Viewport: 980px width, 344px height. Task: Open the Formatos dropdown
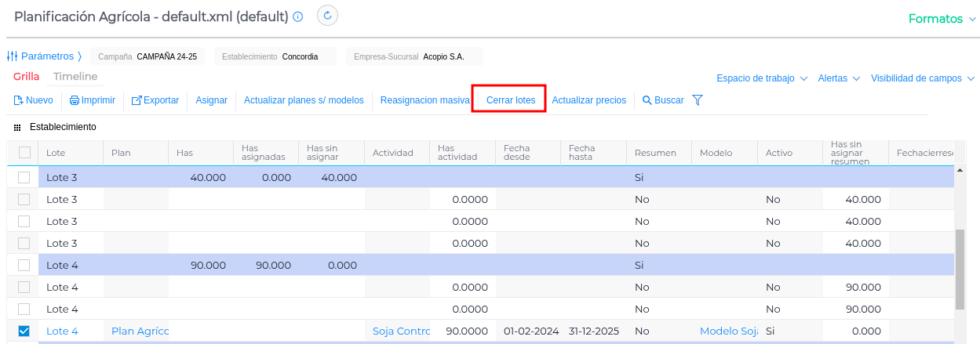[942, 19]
